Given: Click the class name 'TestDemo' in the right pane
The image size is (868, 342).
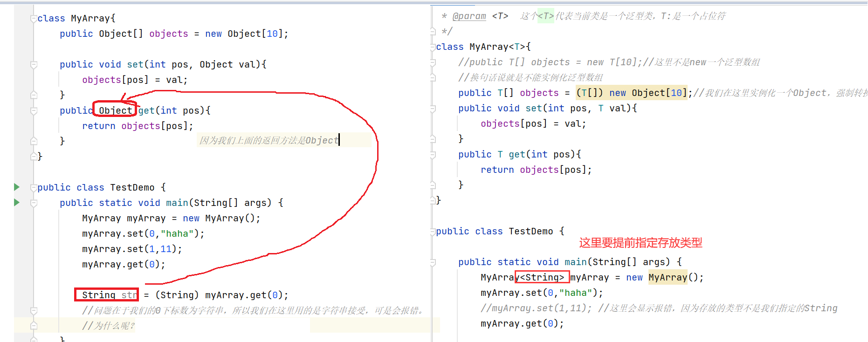Looking at the screenshot, I should 531,232.
